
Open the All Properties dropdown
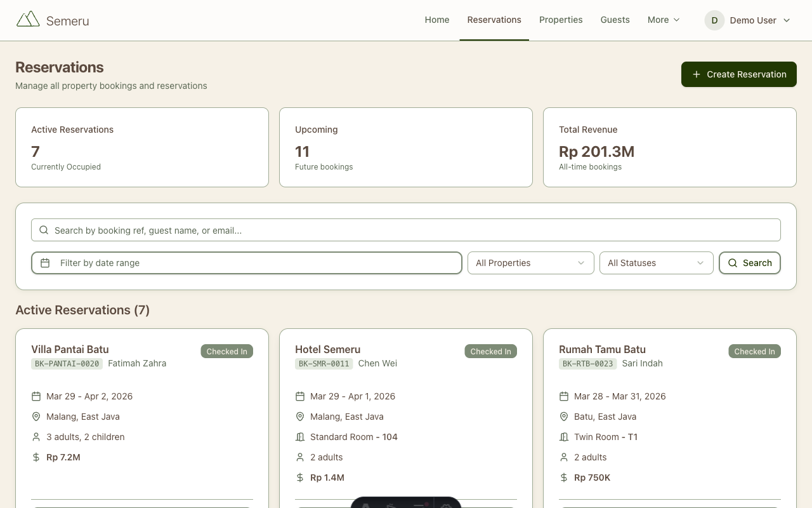531,263
